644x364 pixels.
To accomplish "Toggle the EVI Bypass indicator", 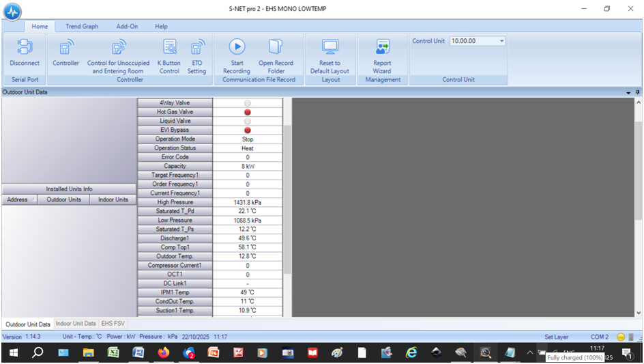I will coord(247,130).
